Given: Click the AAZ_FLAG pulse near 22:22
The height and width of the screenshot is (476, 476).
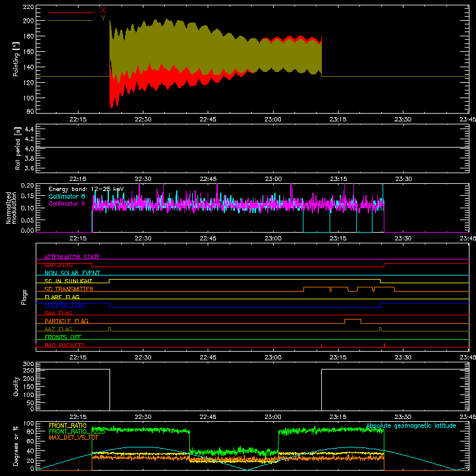Looking at the screenshot, I should (109, 330).
